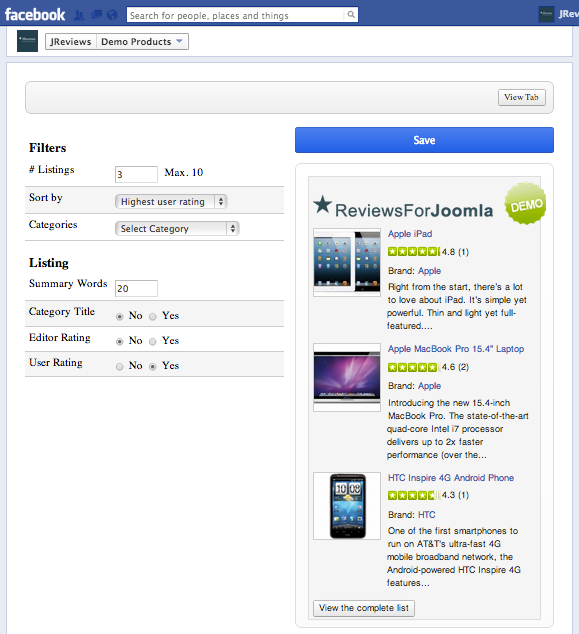Viewport: 579px width, 634px height.
Task: Open the Demo Products dropdown
Action: tap(142, 42)
